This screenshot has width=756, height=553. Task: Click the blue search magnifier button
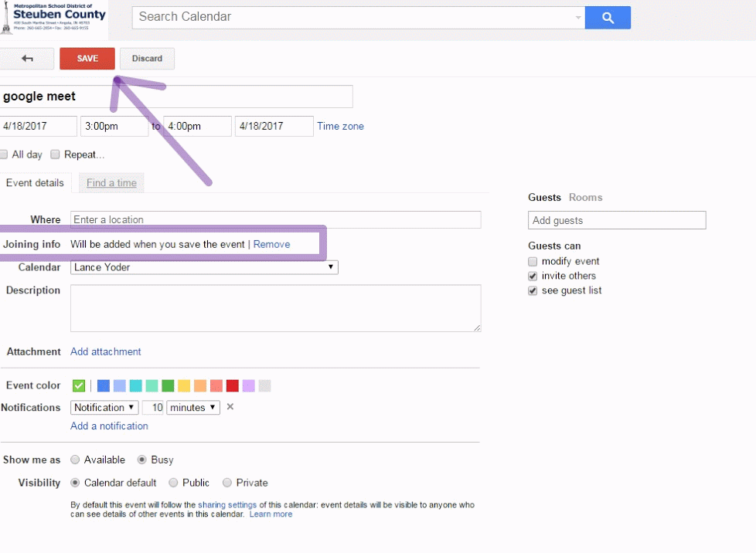point(608,18)
